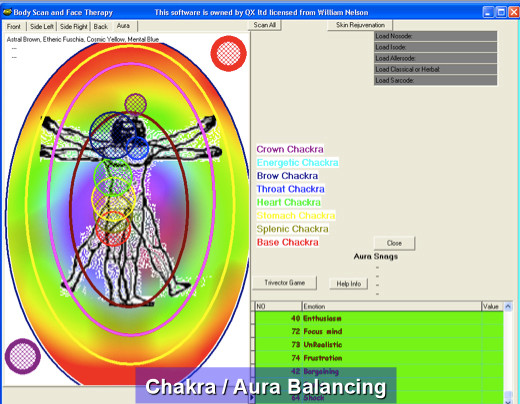This screenshot has width=520, height=404.
Task: Click the NO column header
Action: 278,306
